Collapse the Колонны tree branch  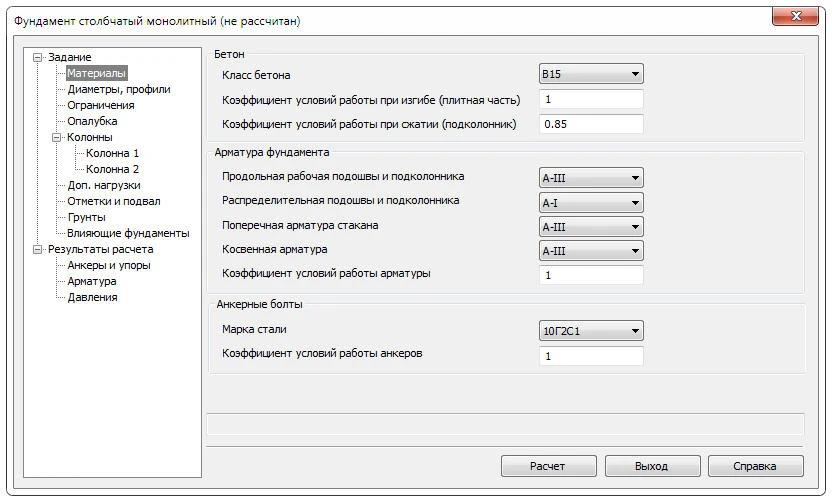pyautogui.click(x=57, y=138)
